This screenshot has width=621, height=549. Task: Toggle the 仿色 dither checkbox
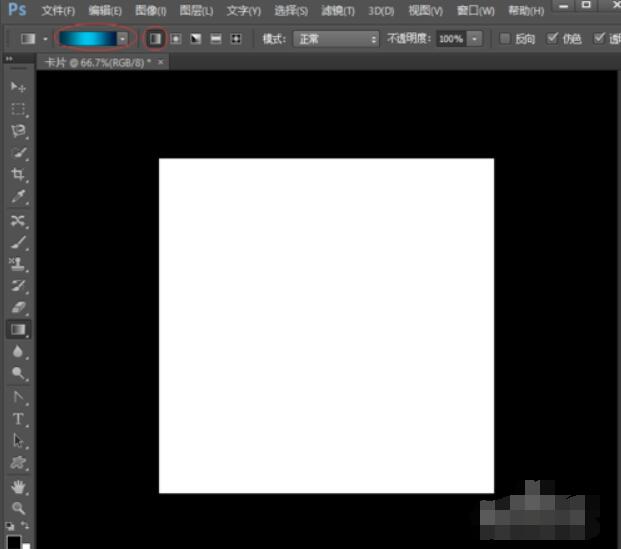(x=552, y=38)
